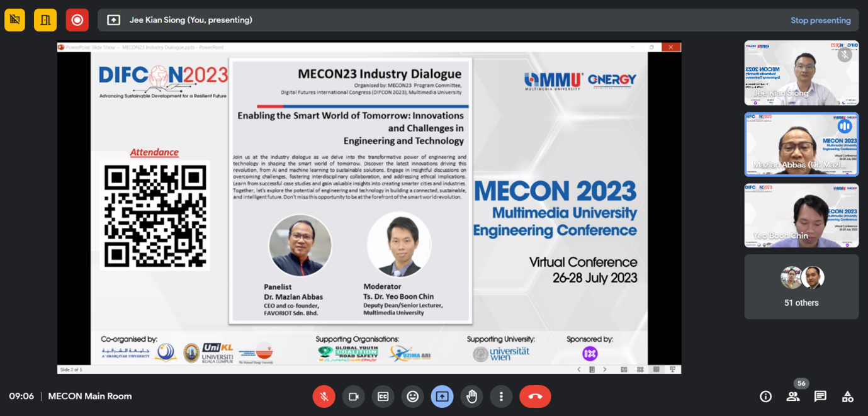
Task: Click the Uzima Ari logo
Action: 410,354
